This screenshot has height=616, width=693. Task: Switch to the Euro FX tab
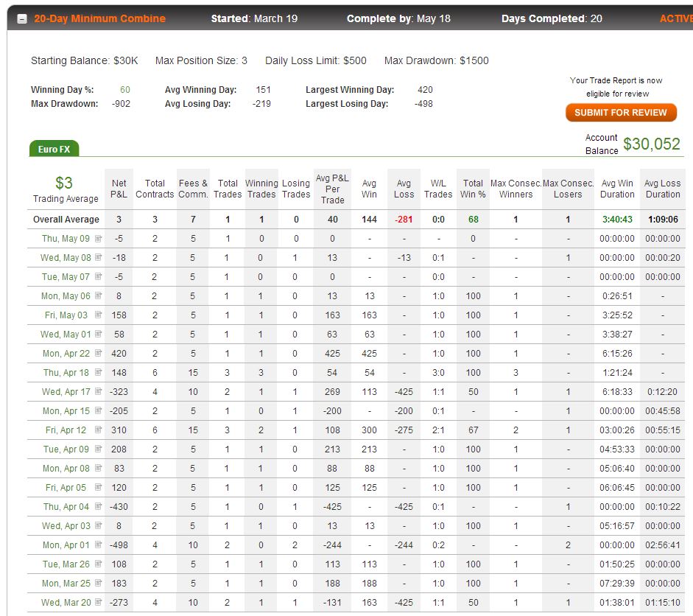54,149
